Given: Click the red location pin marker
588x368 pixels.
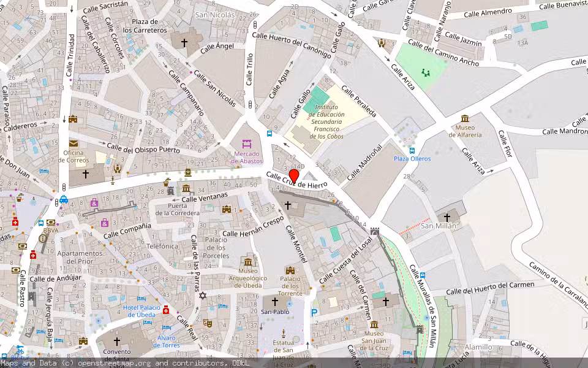Looking at the screenshot, I should (x=294, y=176).
